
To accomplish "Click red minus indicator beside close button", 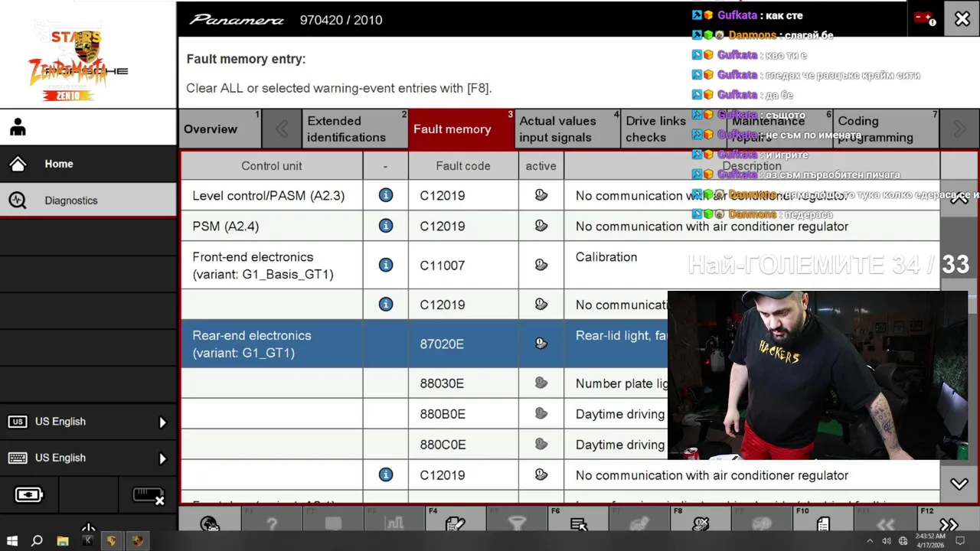I will 924,18.
